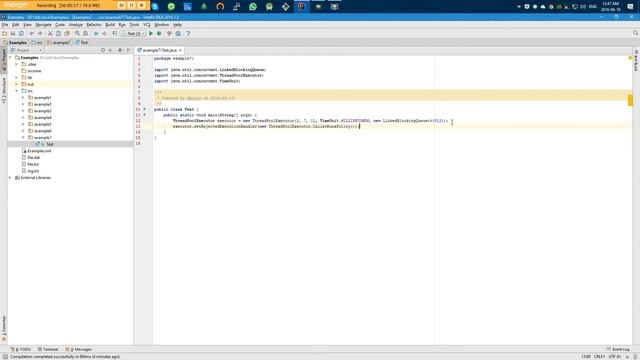Screen dimensions: 640x360
Task: Open the Project Structure toolbar icon
Action: 178,33
